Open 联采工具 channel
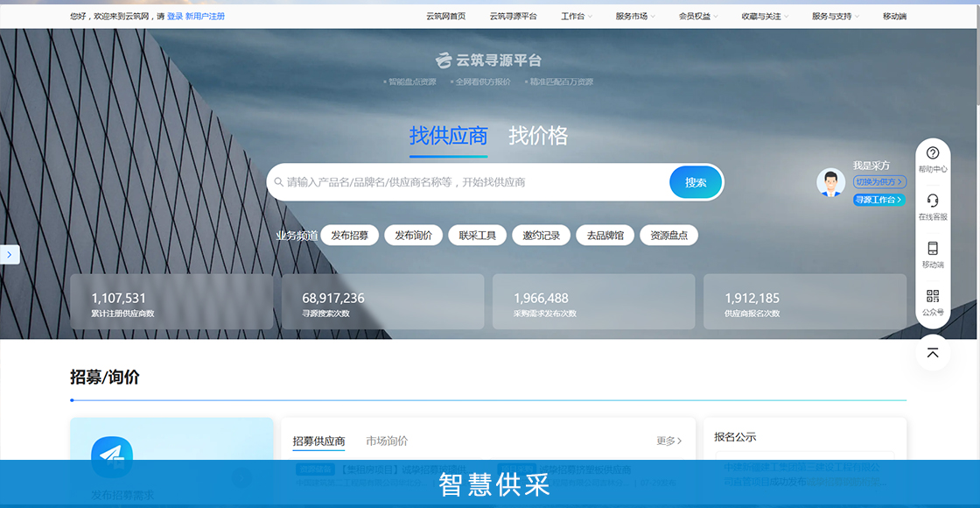Screen dimensions: 980x508 click(x=478, y=236)
